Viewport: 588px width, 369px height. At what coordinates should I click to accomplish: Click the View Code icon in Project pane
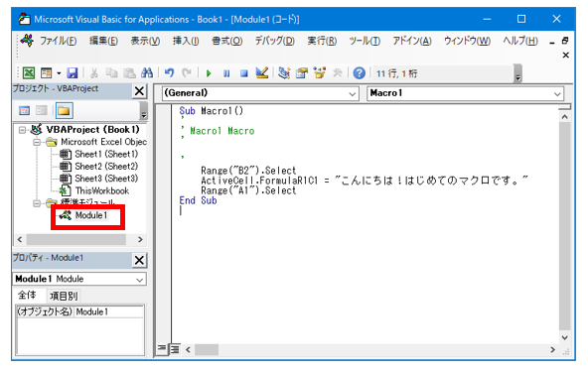click(25, 110)
